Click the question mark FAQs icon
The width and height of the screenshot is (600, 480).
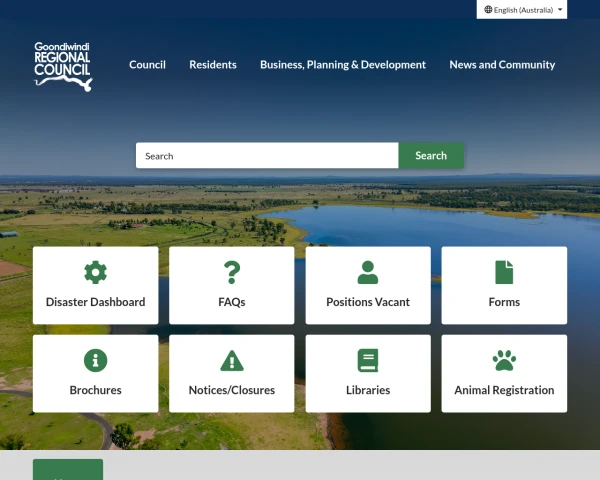pos(232,272)
